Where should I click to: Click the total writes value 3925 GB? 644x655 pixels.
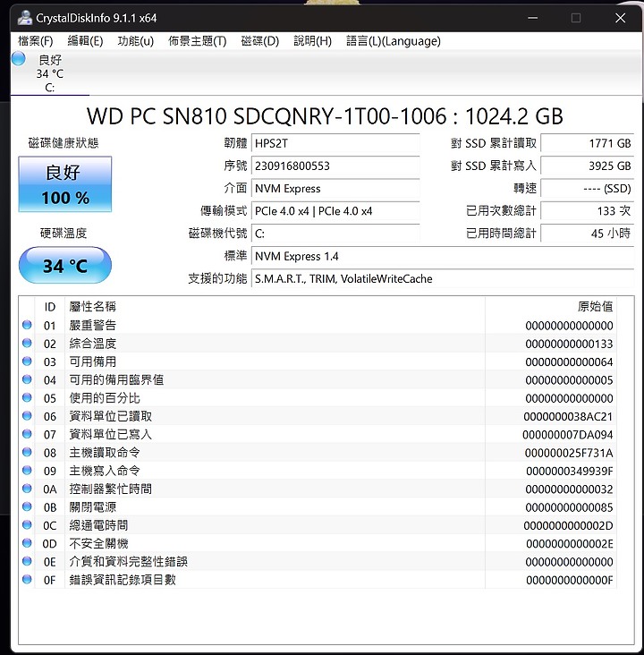pyautogui.click(x=587, y=166)
